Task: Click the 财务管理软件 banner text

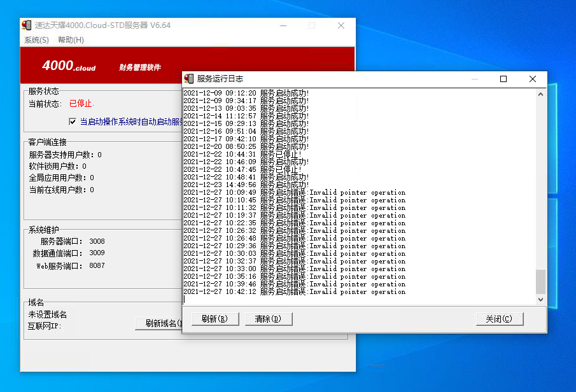Action: (x=139, y=67)
